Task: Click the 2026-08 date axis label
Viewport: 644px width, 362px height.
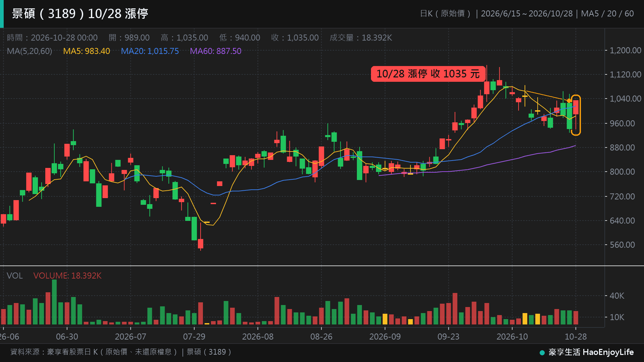Action: (258, 337)
